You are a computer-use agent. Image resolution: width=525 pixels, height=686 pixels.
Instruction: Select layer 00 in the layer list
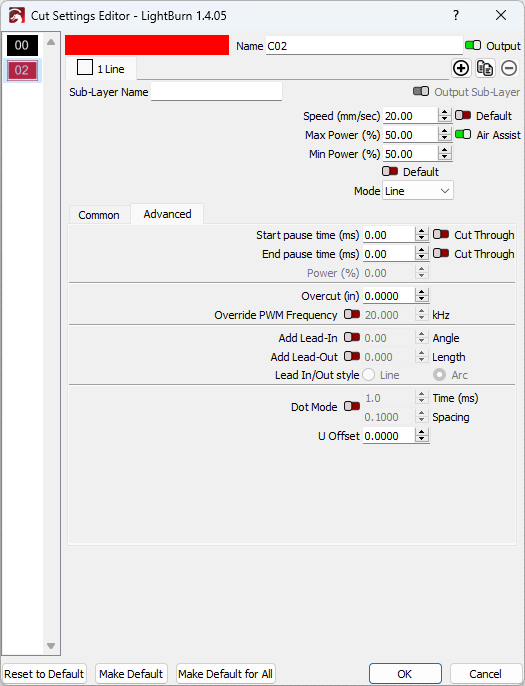pyautogui.click(x=22, y=45)
